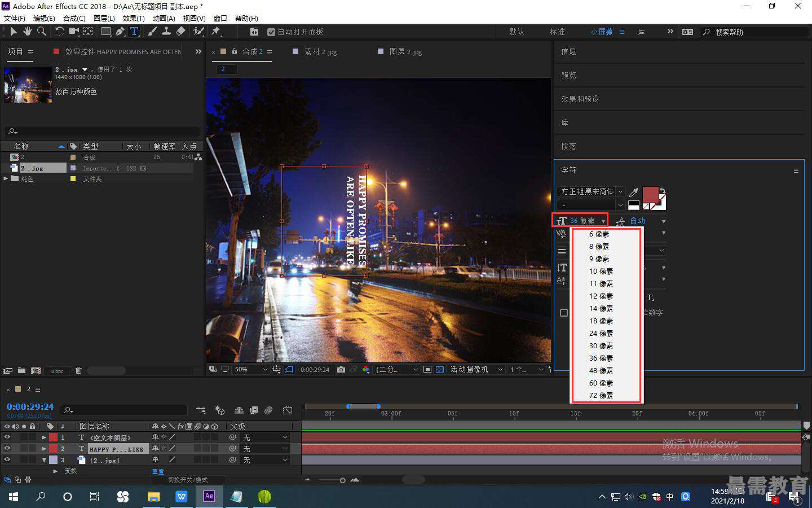Image resolution: width=812 pixels, height=508 pixels.
Task: Select the Puppet Pin tool
Action: pos(216,32)
